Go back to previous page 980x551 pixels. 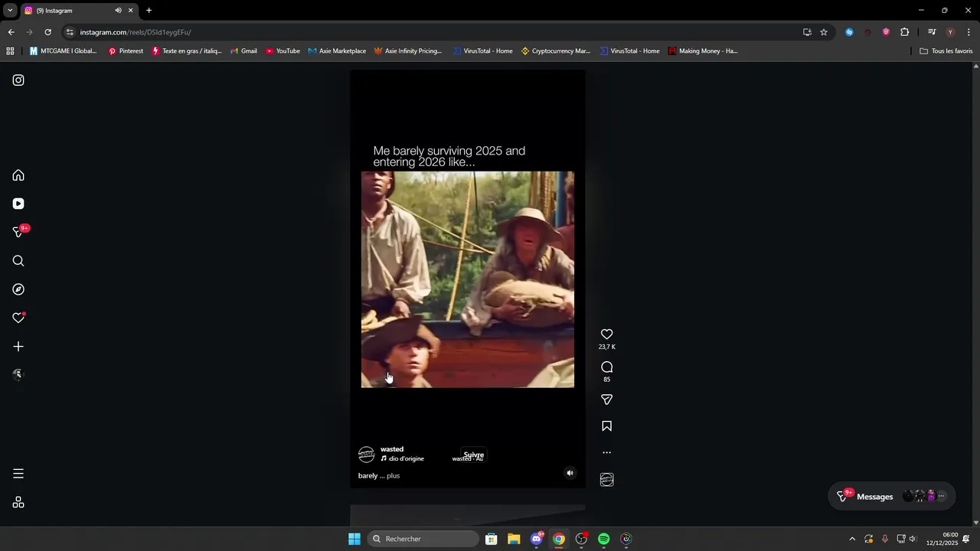pos(11,32)
